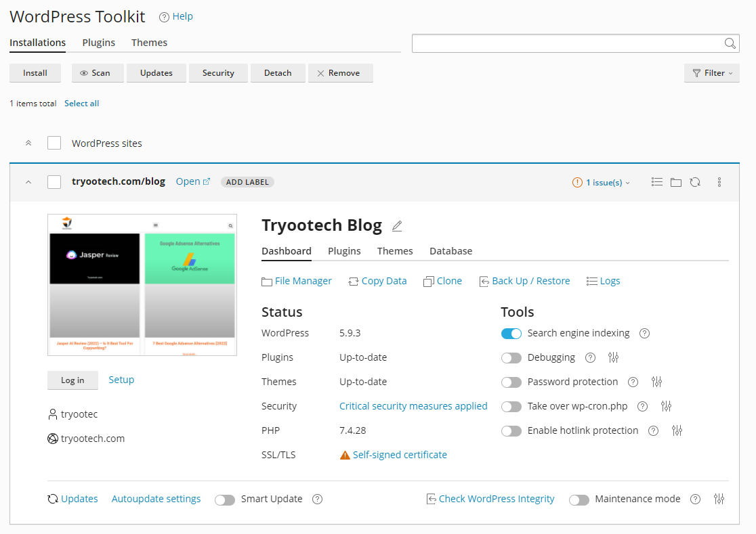Switch to the top Plugins tab
Viewport: 756px width, 534px height.
coord(98,43)
